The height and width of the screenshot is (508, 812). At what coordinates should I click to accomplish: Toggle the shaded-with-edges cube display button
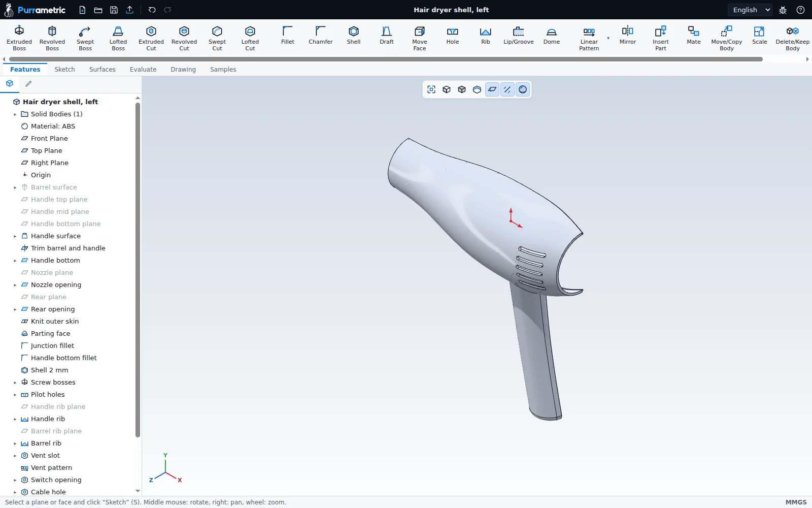(x=447, y=89)
